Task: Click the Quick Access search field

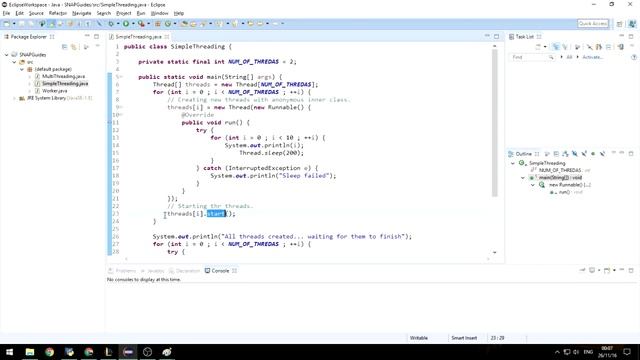Action: 593,24
